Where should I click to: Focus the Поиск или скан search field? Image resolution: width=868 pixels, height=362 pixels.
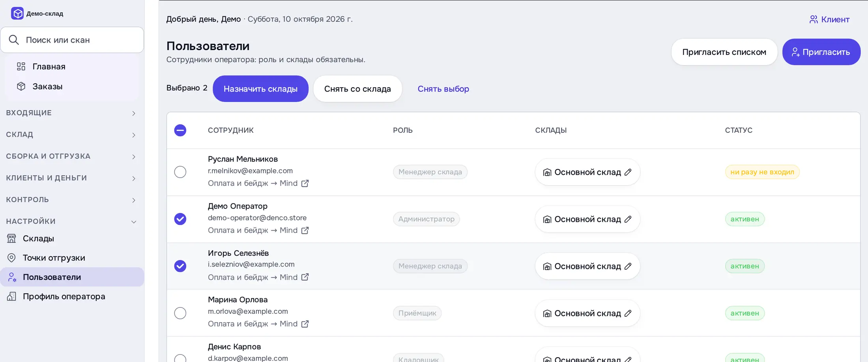[72, 40]
